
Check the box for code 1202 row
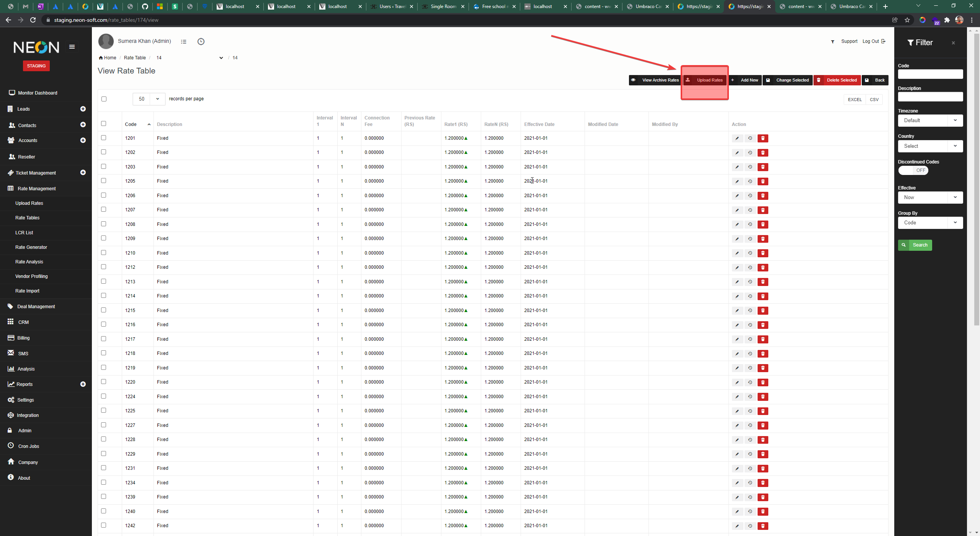[103, 152]
